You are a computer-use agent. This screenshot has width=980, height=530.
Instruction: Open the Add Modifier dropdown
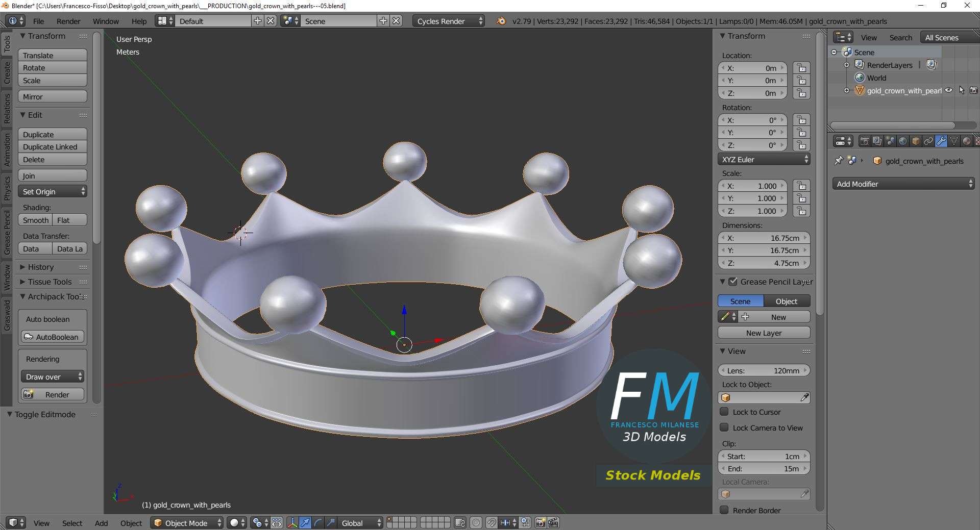tap(903, 184)
